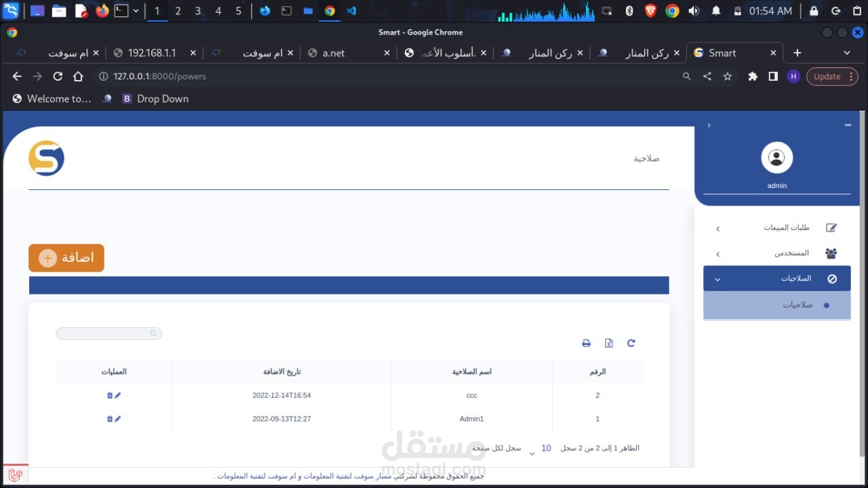This screenshot has width=868, height=488.
Task: Switch to workspace 3
Action: tap(198, 11)
